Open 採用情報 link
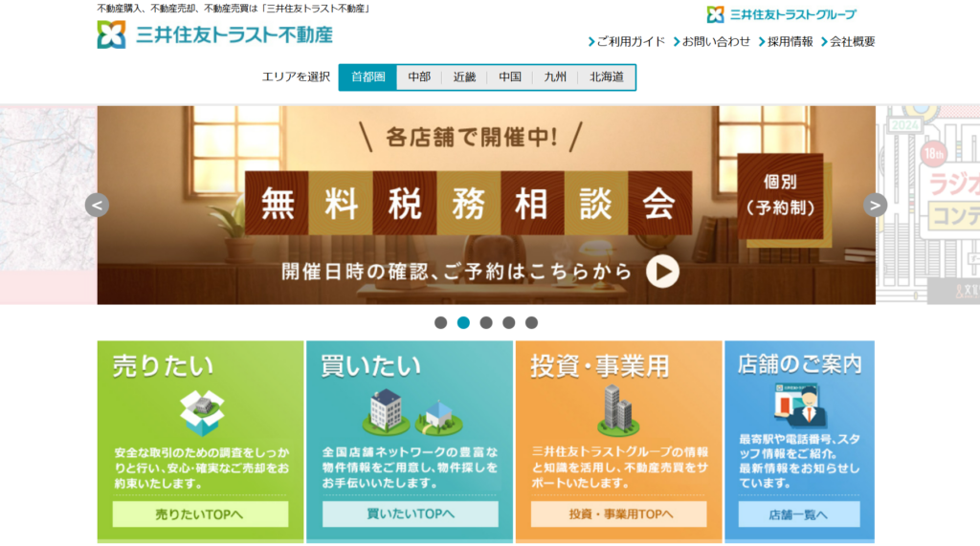 click(786, 42)
